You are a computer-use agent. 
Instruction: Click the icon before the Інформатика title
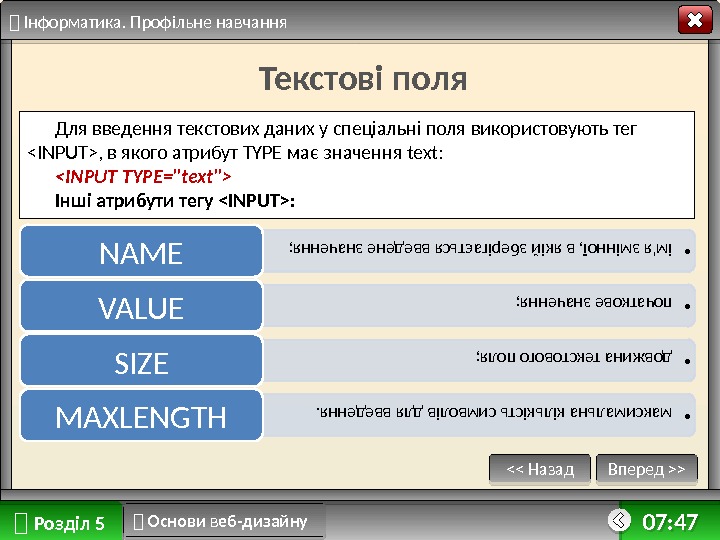pyautogui.click(x=14, y=22)
